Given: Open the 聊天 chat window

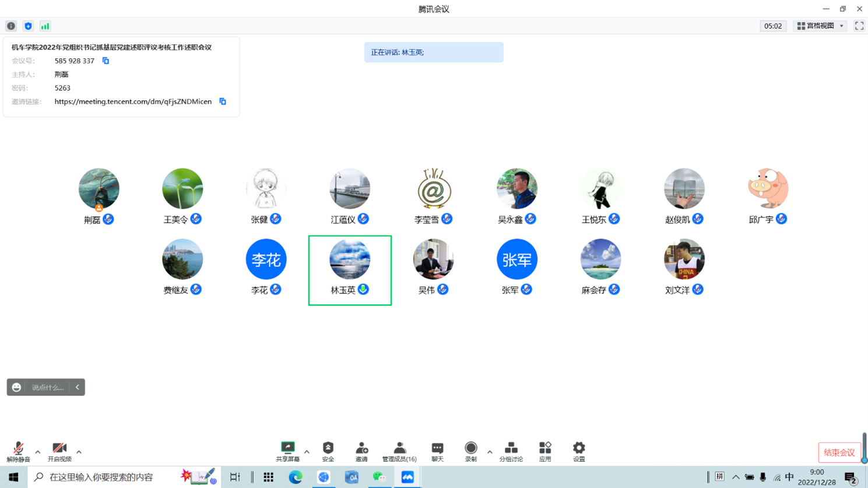Looking at the screenshot, I should coord(437,451).
